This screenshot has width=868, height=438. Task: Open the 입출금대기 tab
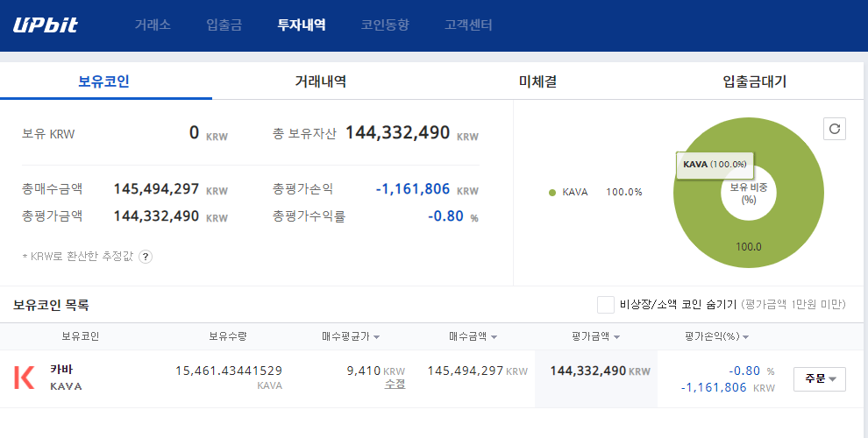point(754,81)
